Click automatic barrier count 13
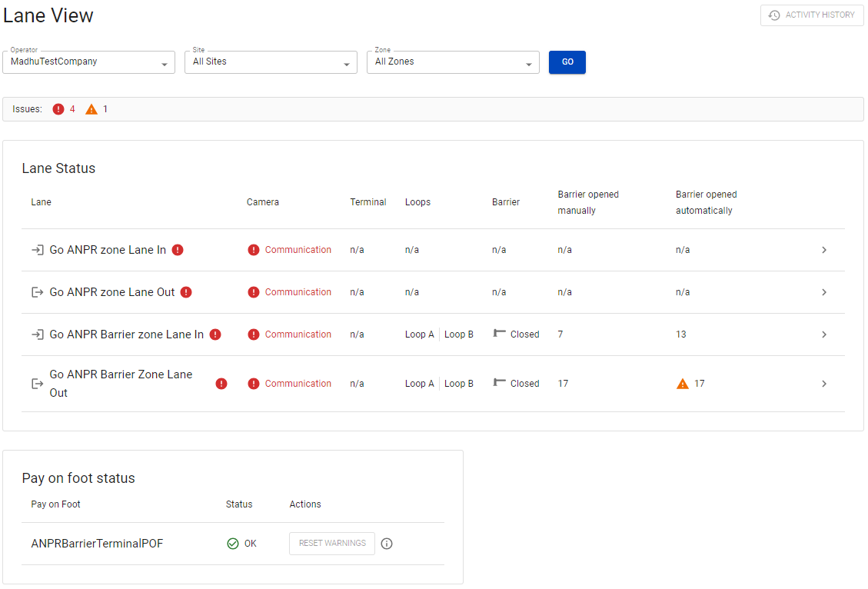This screenshot has height=589, width=868. (x=680, y=334)
